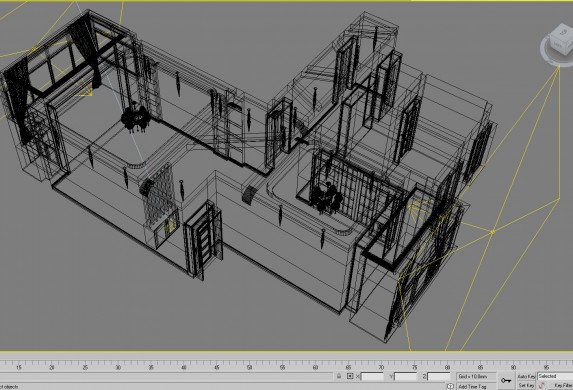Viewport: 573px width, 390px height.
Task: Click the ViewCube in the viewport corner
Action: click(560, 41)
